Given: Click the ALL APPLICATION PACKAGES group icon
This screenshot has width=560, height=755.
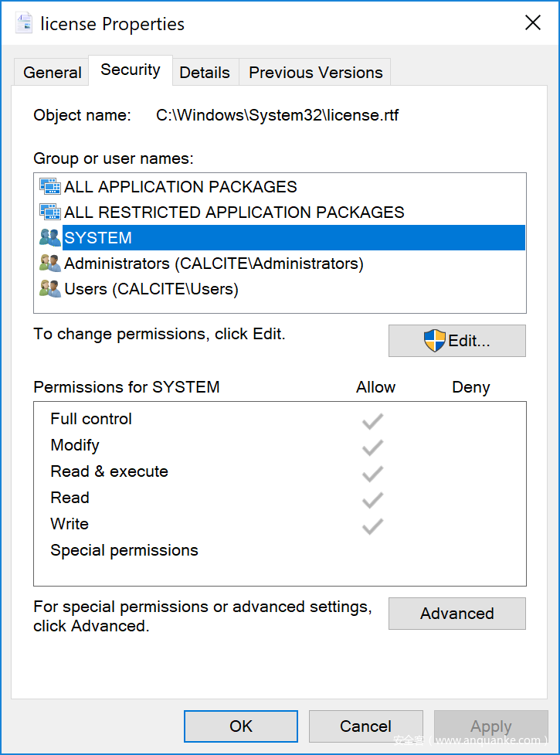Looking at the screenshot, I should pyautogui.click(x=50, y=187).
